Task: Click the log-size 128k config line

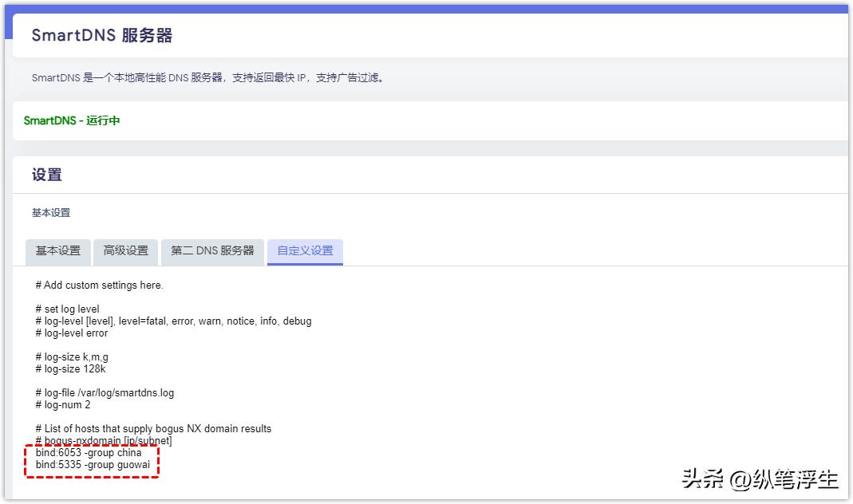Action: click(x=73, y=368)
